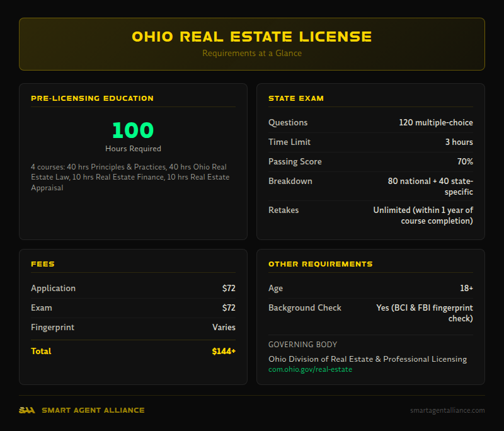This screenshot has height=431, width=504.
Task: Select the green "100" hours figure
Action: pyautogui.click(x=132, y=130)
